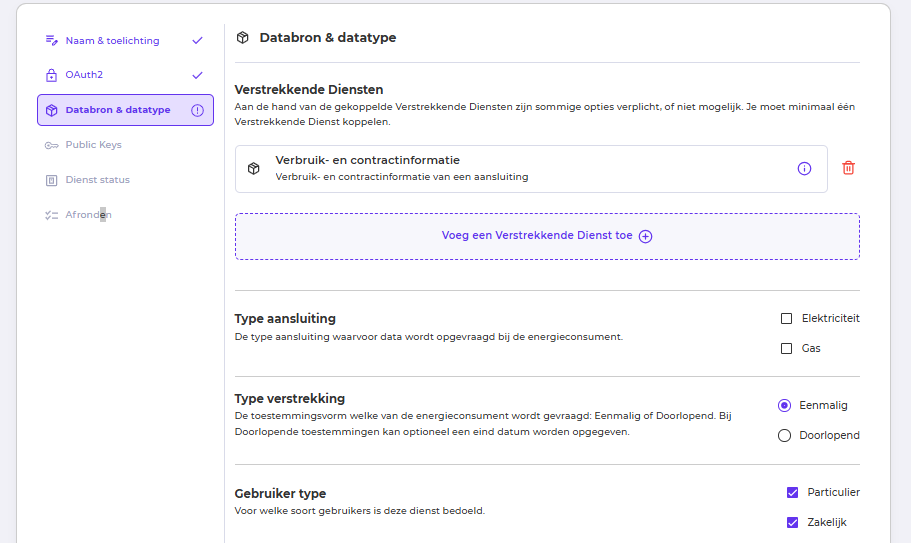
Task: Enable the Gas checkbox
Action: (787, 348)
